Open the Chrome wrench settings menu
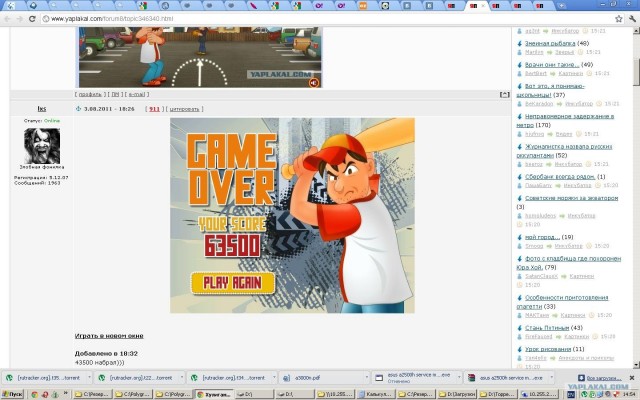This screenshot has height=400, width=640. point(633,19)
